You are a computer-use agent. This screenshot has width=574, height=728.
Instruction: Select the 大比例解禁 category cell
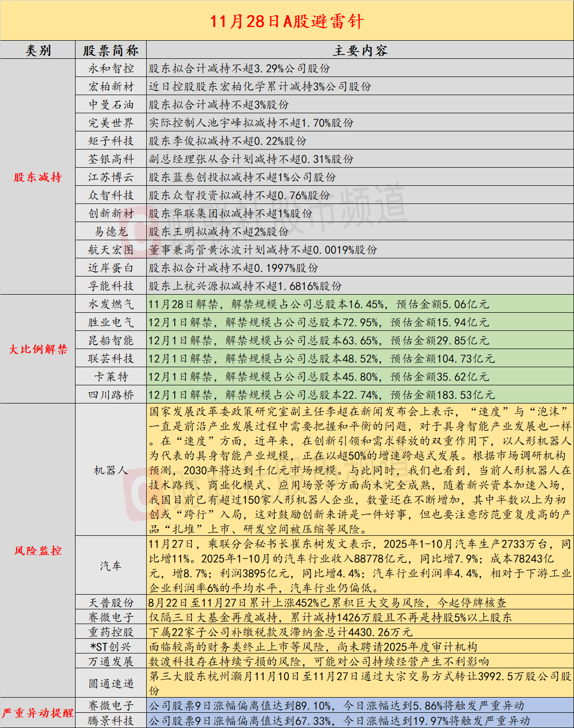[x=38, y=350]
